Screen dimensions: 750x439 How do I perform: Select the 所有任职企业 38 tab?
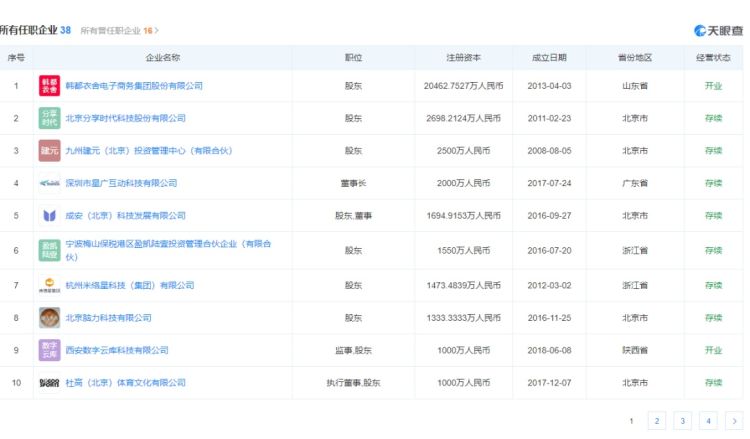click(x=35, y=30)
